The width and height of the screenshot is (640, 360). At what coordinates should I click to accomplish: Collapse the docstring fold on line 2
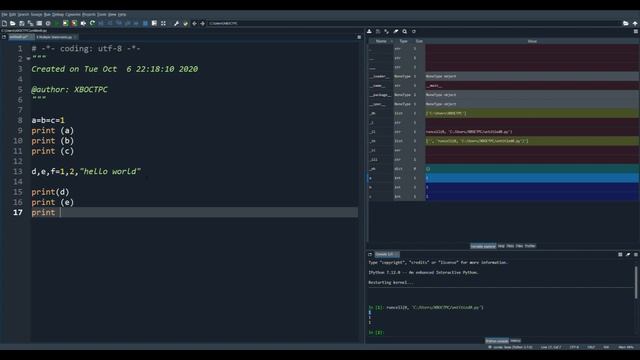[x=28, y=59]
